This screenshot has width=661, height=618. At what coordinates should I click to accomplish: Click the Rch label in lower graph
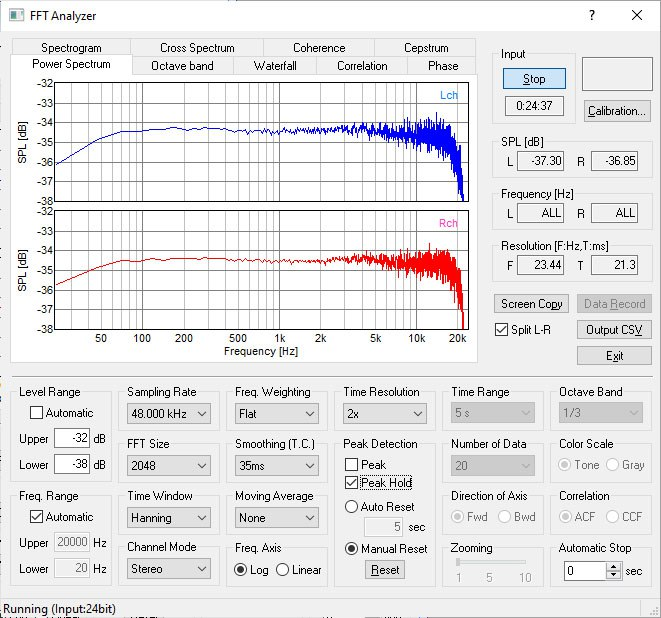(x=448, y=223)
